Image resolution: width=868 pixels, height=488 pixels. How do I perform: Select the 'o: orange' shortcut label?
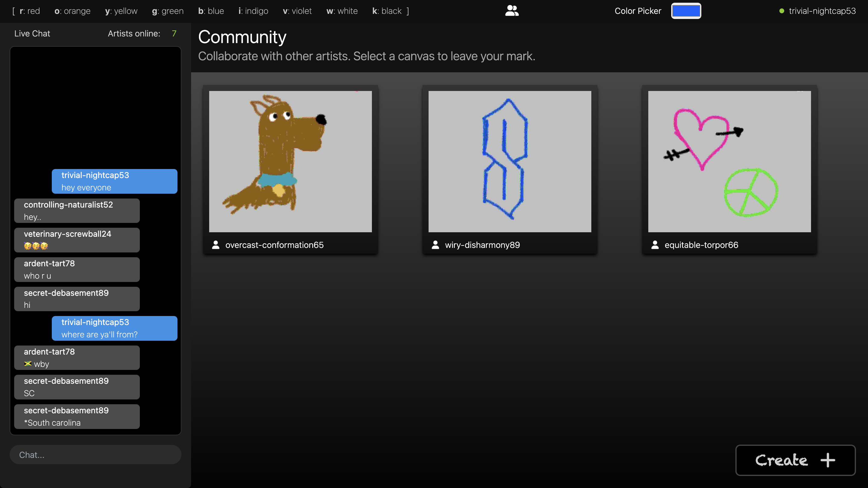point(72,11)
